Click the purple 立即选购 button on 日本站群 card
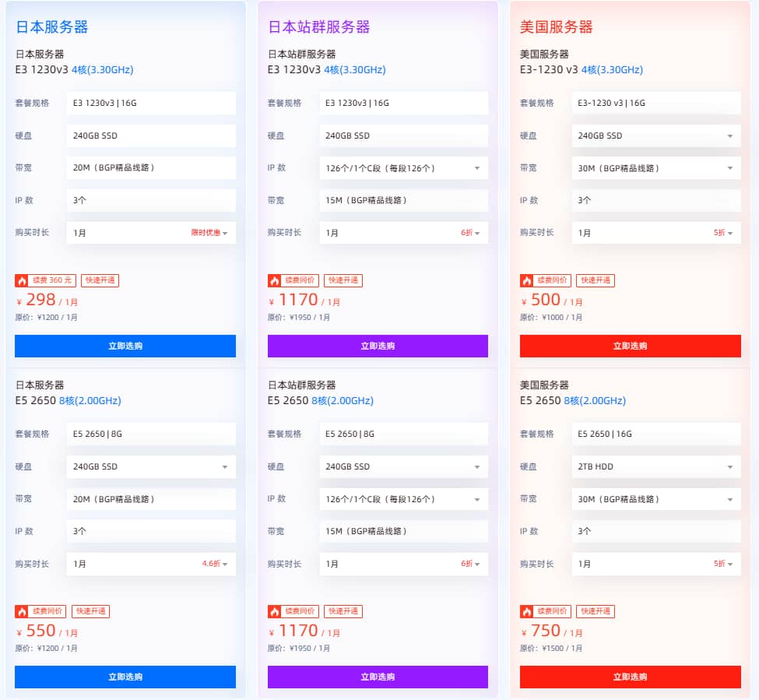The image size is (759, 700). (377, 346)
